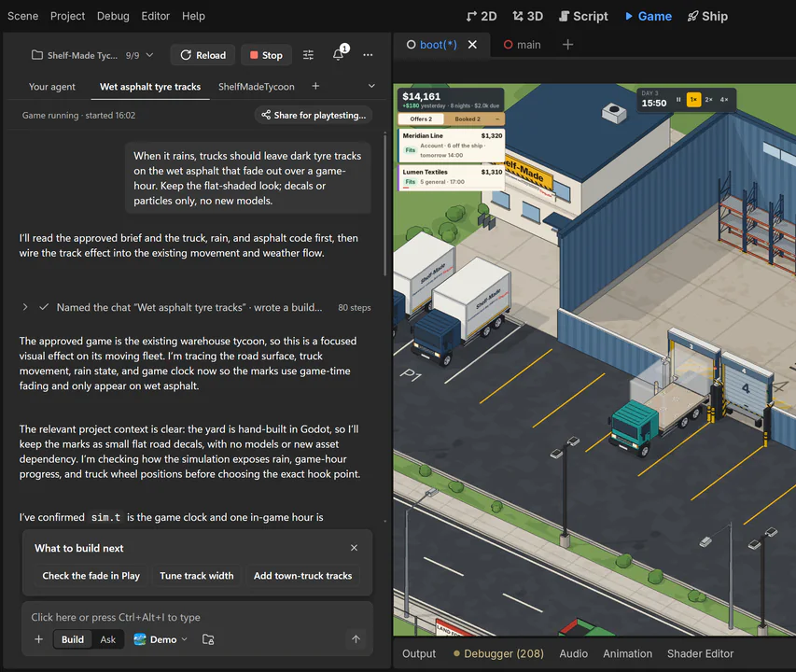Close the boot(*) scene tab
Viewport: 796px width, 672px height.
coord(472,45)
